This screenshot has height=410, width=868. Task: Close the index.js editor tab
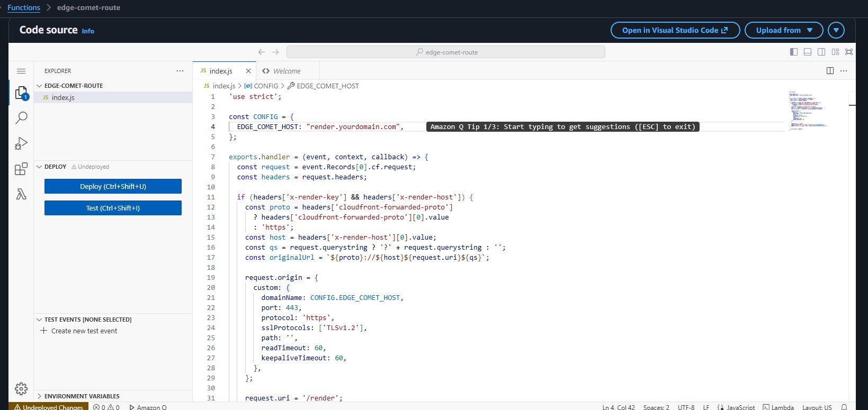coord(248,71)
